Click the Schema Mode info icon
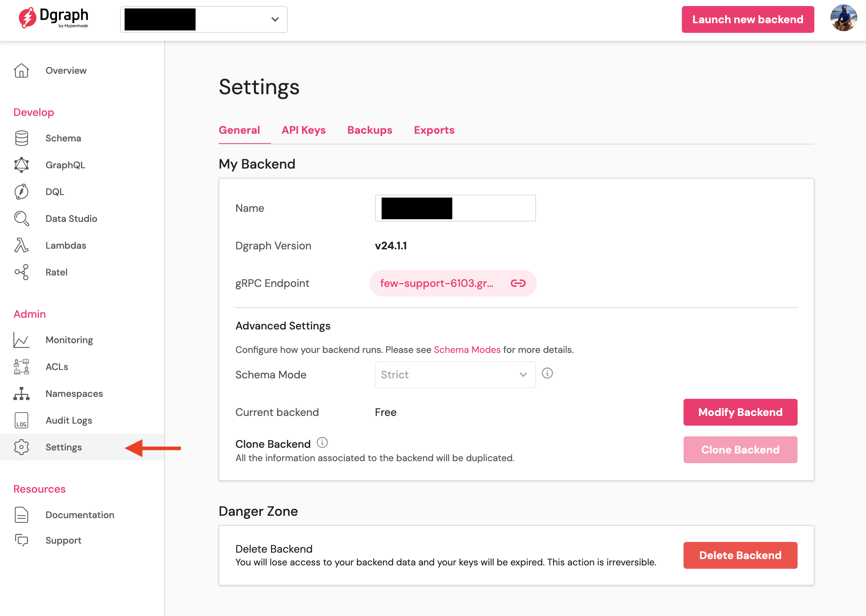866x616 pixels. pyautogui.click(x=547, y=373)
